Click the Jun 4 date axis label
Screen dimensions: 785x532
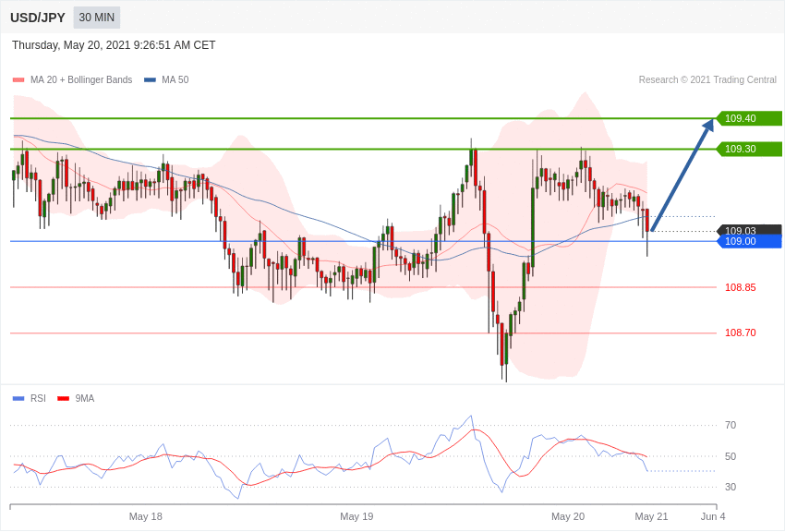pyautogui.click(x=713, y=516)
